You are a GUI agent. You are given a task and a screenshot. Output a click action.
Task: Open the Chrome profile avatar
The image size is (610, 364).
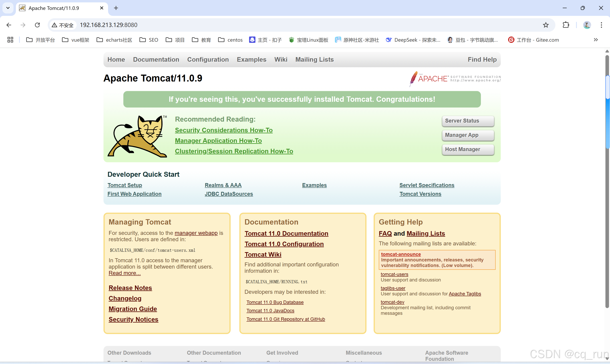pos(587,25)
